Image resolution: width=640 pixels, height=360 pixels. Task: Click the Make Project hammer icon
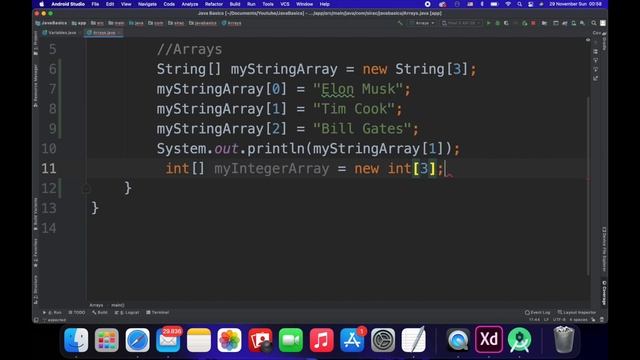point(400,23)
